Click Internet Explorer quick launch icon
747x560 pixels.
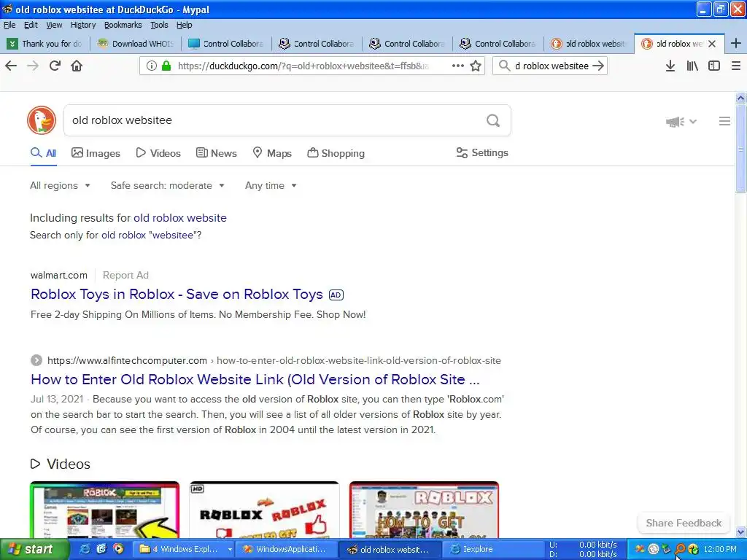[x=85, y=549]
